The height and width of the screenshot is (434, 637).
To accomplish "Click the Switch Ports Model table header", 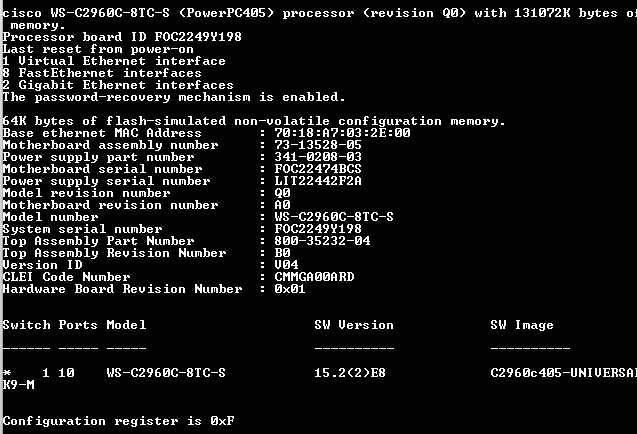I will coord(75,325).
